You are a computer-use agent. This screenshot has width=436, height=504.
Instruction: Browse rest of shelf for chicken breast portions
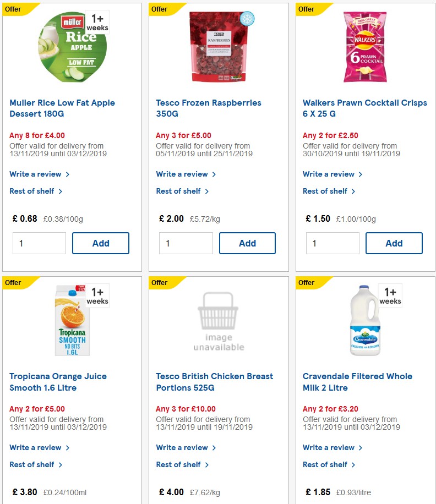[179, 464]
